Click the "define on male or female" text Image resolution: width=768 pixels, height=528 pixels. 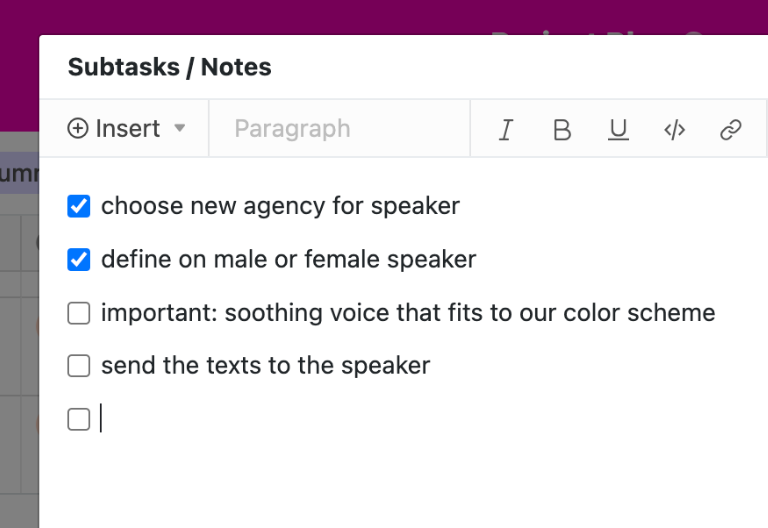coord(288,260)
